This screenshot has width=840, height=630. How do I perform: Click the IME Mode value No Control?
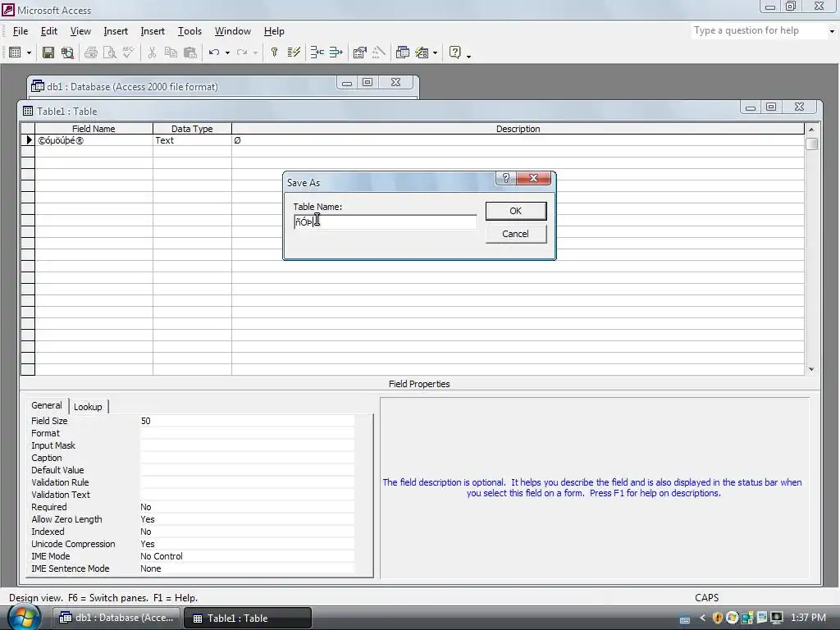[x=246, y=557]
